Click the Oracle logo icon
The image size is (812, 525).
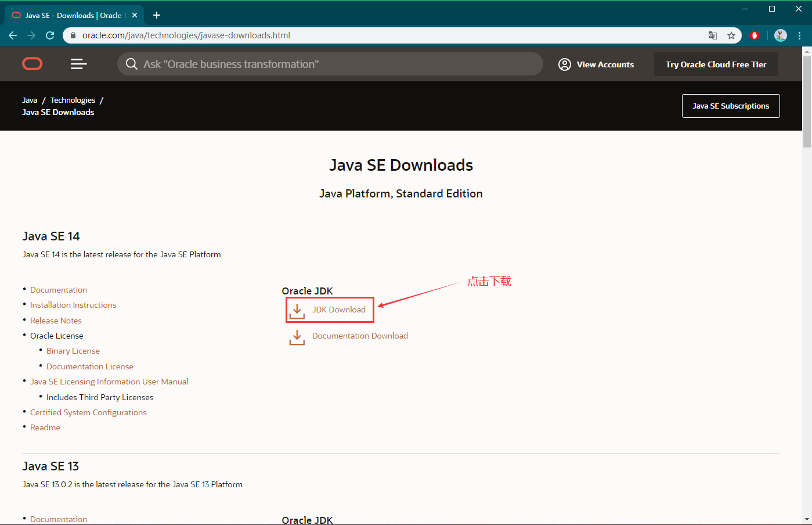click(33, 64)
